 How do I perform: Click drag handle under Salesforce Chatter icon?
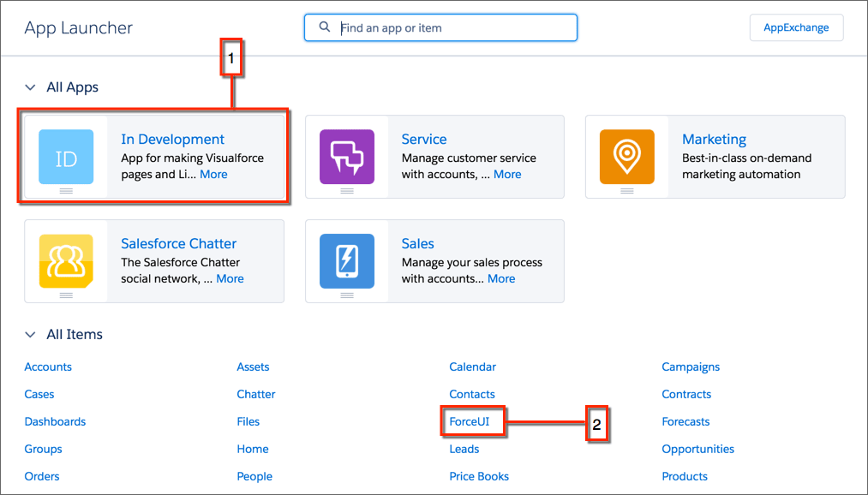pos(66,295)
